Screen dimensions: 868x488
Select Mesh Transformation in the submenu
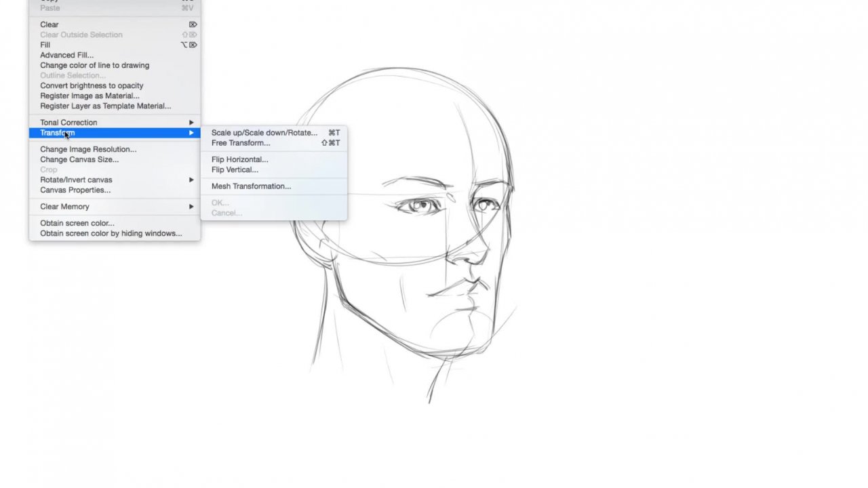click(251, 186)
